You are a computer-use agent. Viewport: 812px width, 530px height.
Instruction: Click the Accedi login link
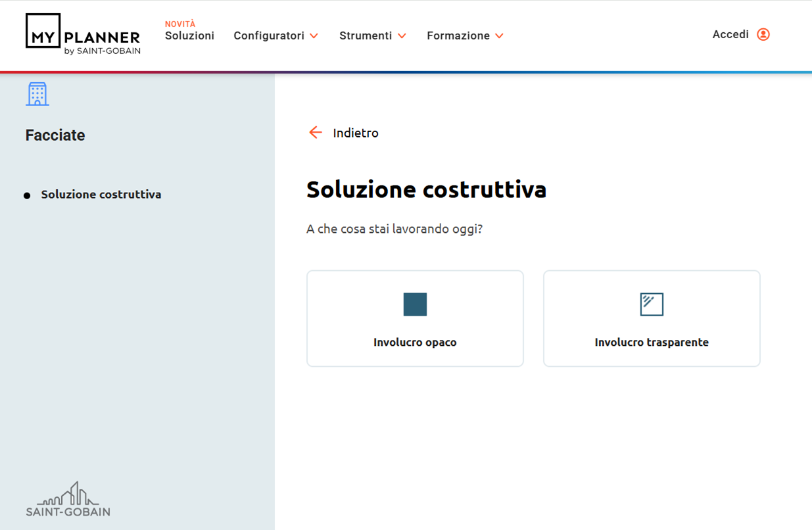tap(730, 34)
